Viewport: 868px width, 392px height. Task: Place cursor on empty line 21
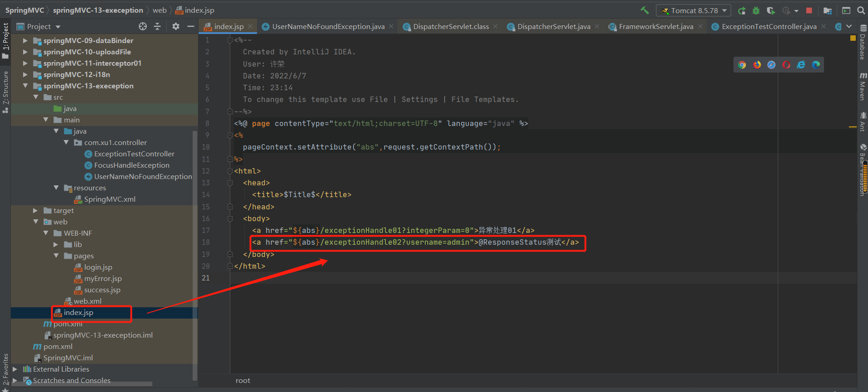point(544,278)
